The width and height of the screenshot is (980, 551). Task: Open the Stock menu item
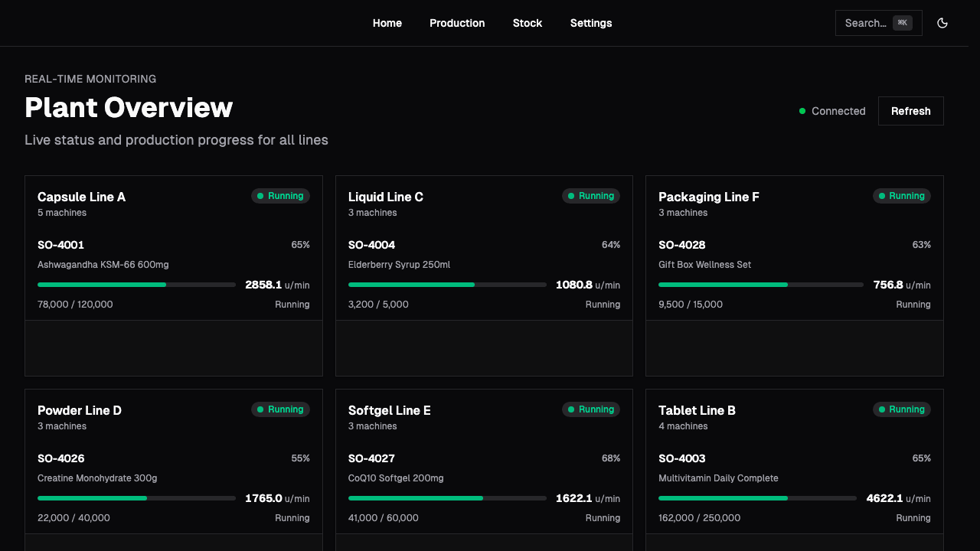tap(528, 23)
